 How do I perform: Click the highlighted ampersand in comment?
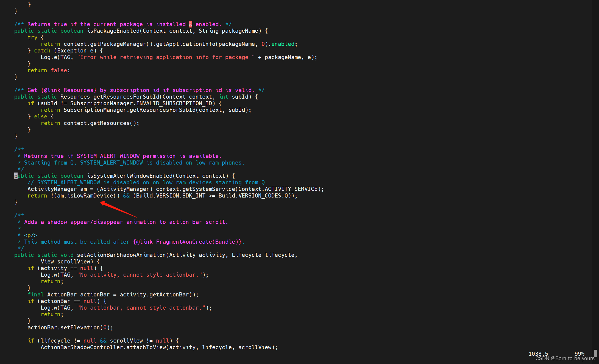(x=191, y=24)
